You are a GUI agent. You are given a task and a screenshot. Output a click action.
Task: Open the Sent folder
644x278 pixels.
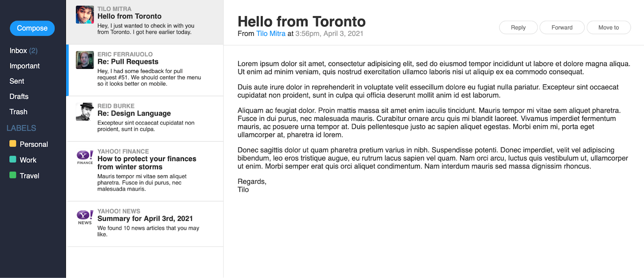coord(17,81)
